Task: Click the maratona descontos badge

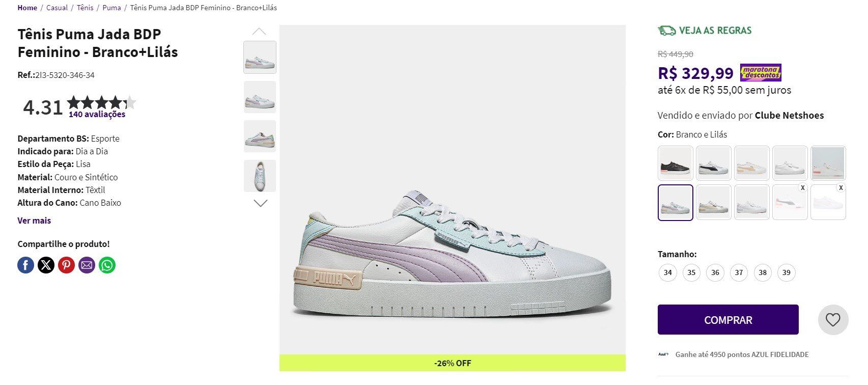Action: pos(761,73)
